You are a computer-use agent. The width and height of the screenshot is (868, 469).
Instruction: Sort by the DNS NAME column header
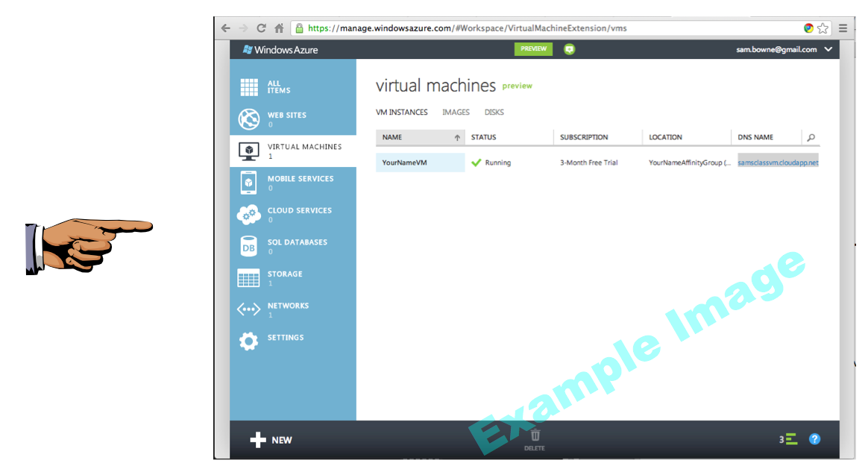point(755,137)
